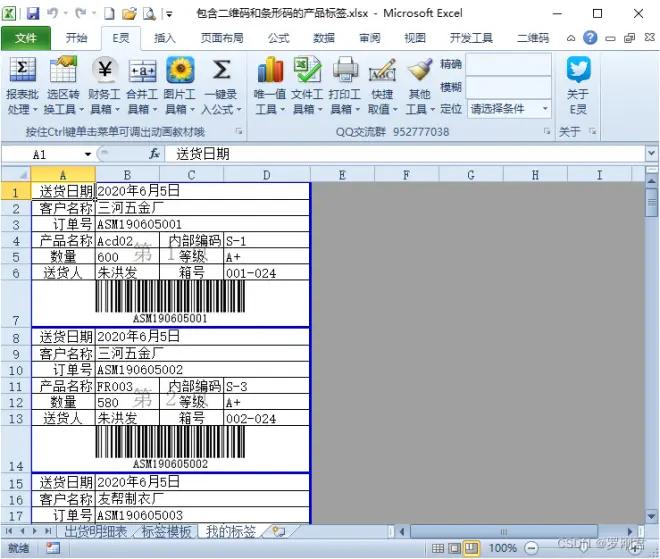660x559 pixels.
Task: Click the New blank document icon
Action: (x=109, y=13)
